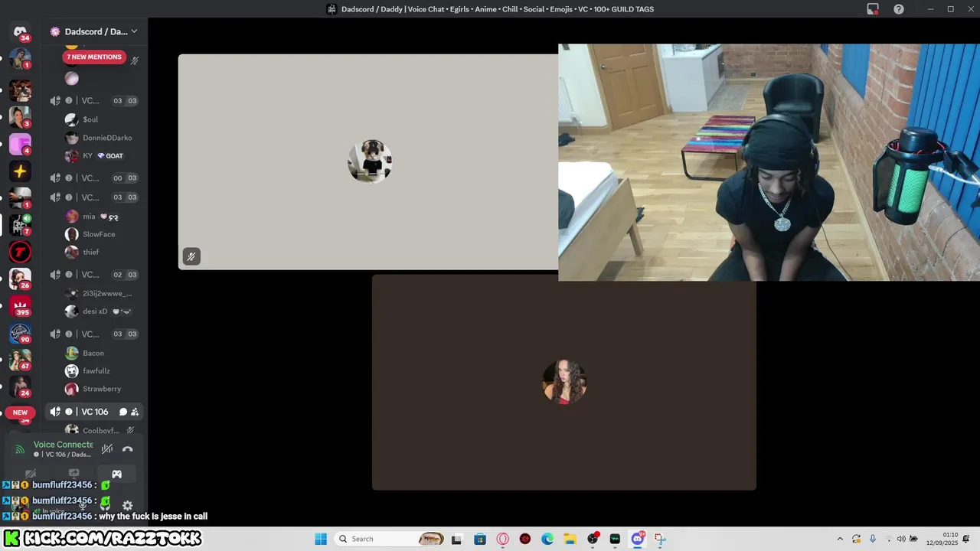This screenshot has width=980, height=551.
Task: Open Windows Start menu
Action: pyautogui.click(x=321, y=539)
